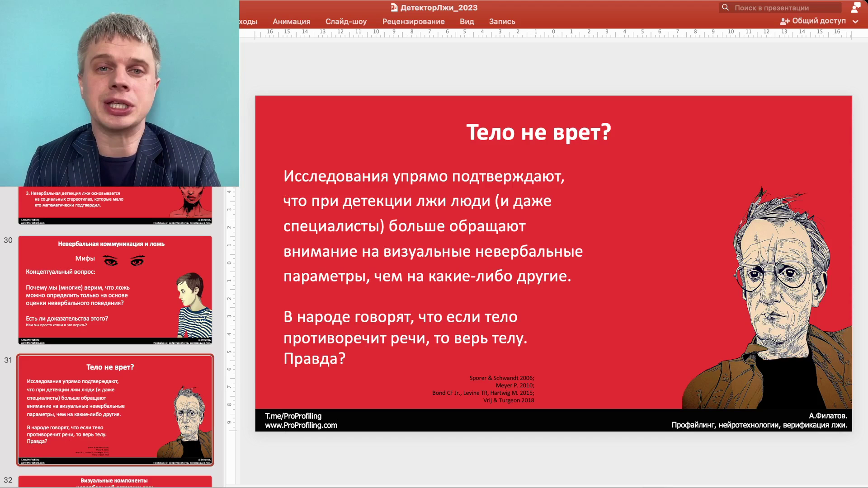The image size is (868, 488).
Task: Click the www.ProProfiling.com link on slide
Action: pos(301,425)
